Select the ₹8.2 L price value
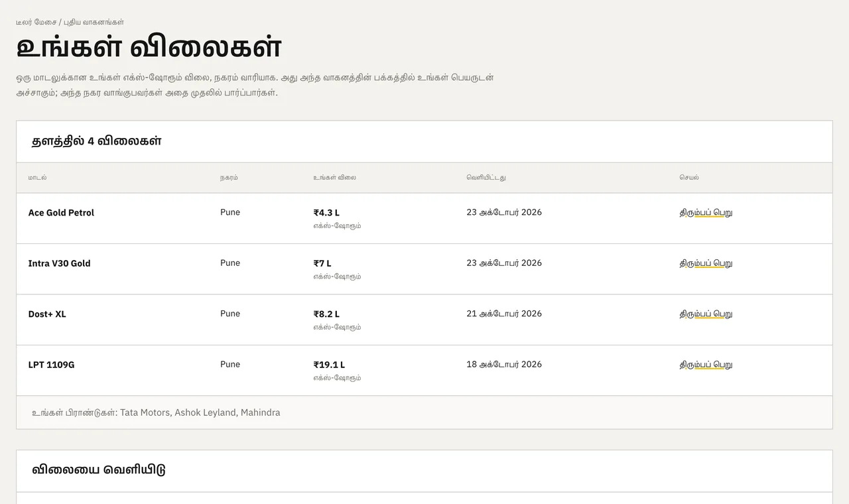This screenshot has width=849, height=504. click(x=326, y=314)
